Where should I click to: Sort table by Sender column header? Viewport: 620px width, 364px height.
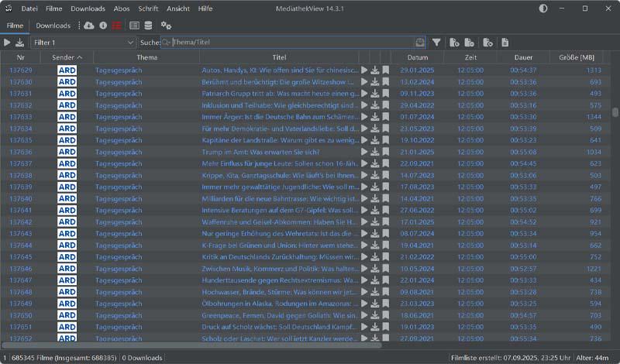[x=67, y=58]
